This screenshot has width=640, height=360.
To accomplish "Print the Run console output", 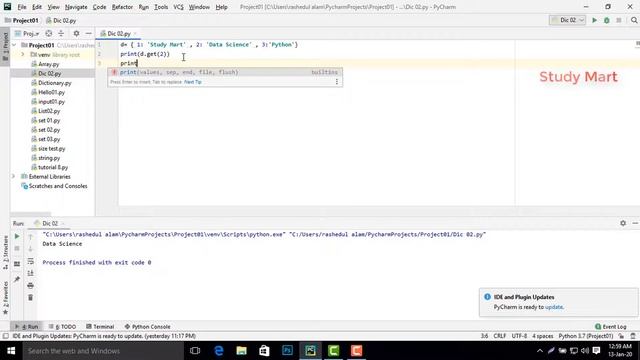I will (x=30, y=285).
